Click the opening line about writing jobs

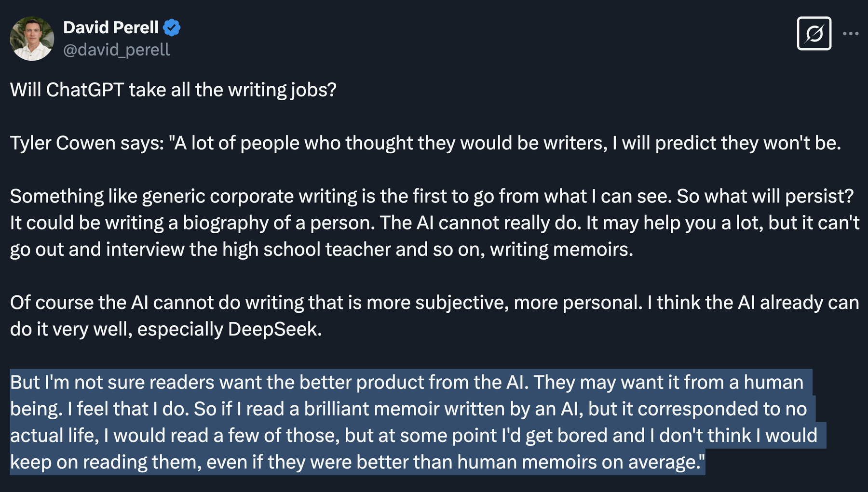[x=173, y=90]
